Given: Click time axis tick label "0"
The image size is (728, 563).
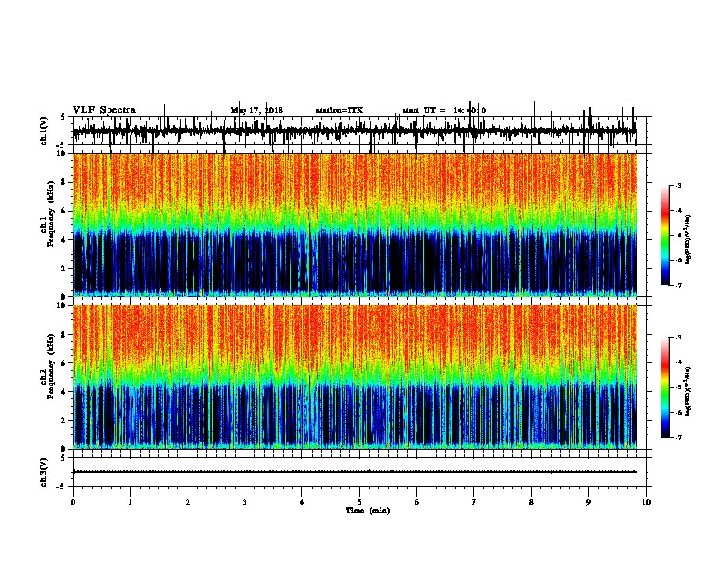Looking at the screenshot, I should pyautogui.click(x=73, y=502).
